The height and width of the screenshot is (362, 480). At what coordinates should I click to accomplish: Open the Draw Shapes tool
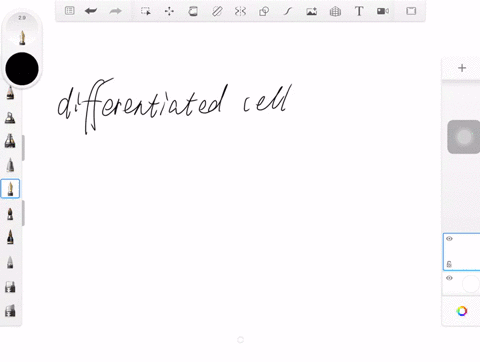pyautogui.click(x=264, y=11)
